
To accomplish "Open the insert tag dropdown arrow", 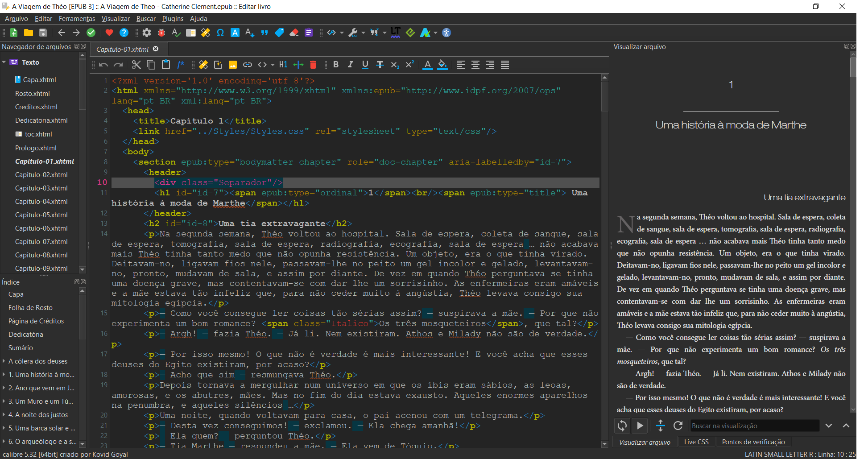I will tap(273, 65).
